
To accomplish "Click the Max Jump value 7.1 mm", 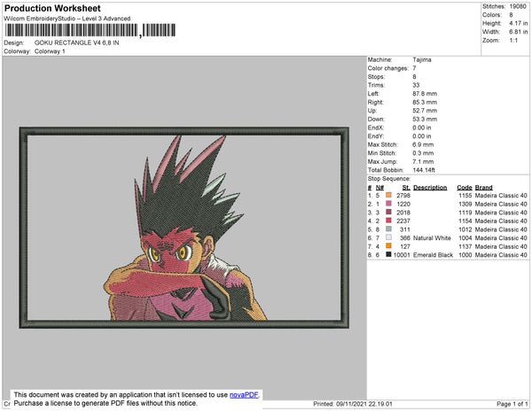I will [423, 161].
